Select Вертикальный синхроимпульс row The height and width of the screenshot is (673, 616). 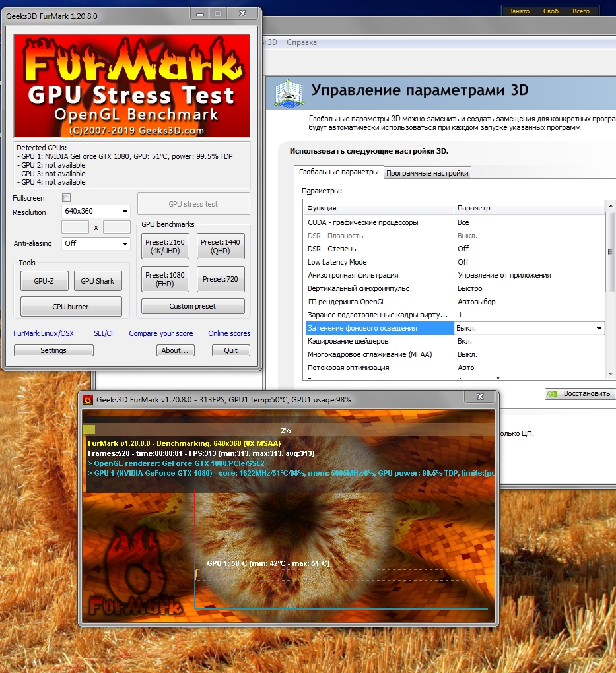(x=454, y=288)
